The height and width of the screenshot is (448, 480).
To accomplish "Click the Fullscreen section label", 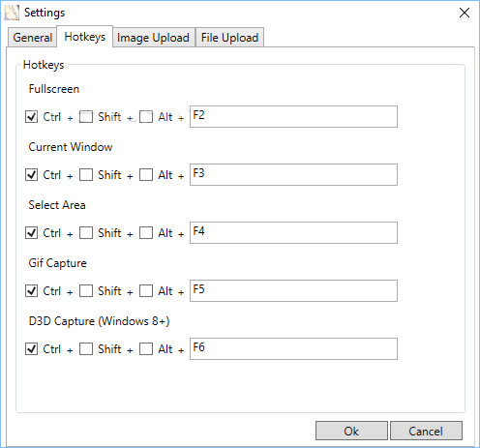I will (54, 89).
